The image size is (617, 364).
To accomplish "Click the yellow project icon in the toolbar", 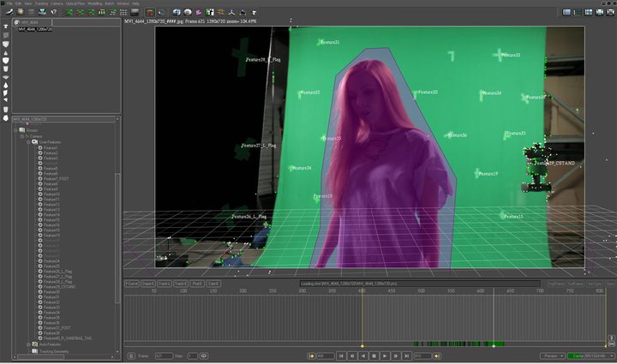I will click(x=20, y=12).
